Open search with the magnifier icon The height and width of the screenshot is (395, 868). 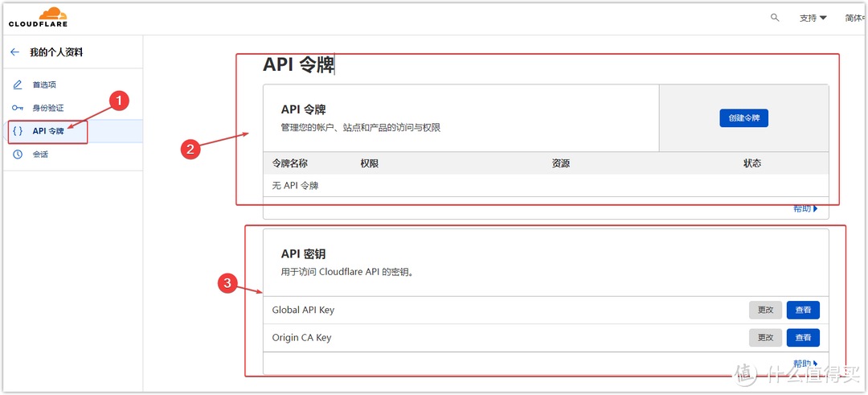(x=775, y=18)
